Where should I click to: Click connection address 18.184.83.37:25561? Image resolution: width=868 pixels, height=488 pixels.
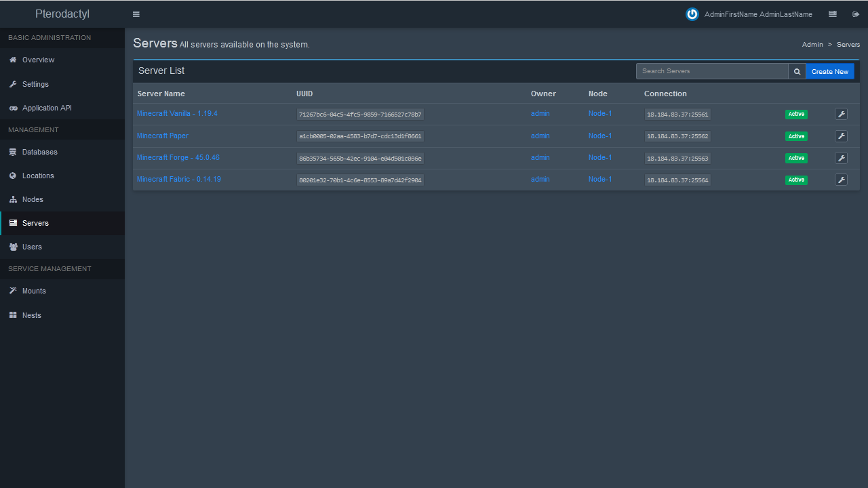pos(677,115)
